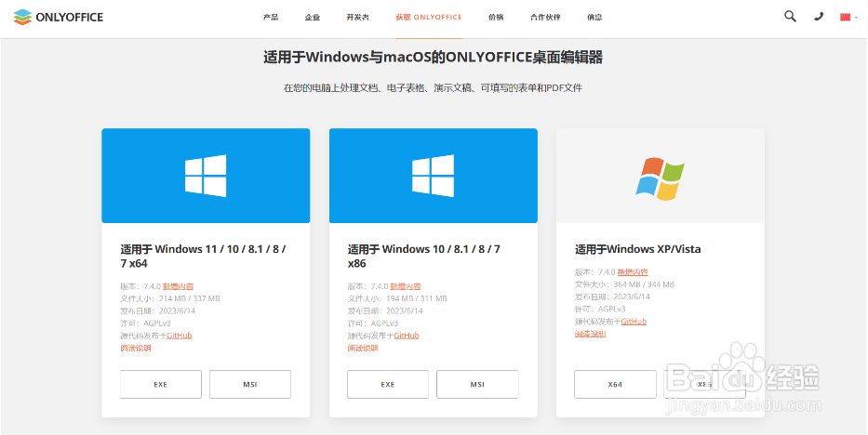Open 新增内容 link in XP/Vista card

(x=633, y=272)
